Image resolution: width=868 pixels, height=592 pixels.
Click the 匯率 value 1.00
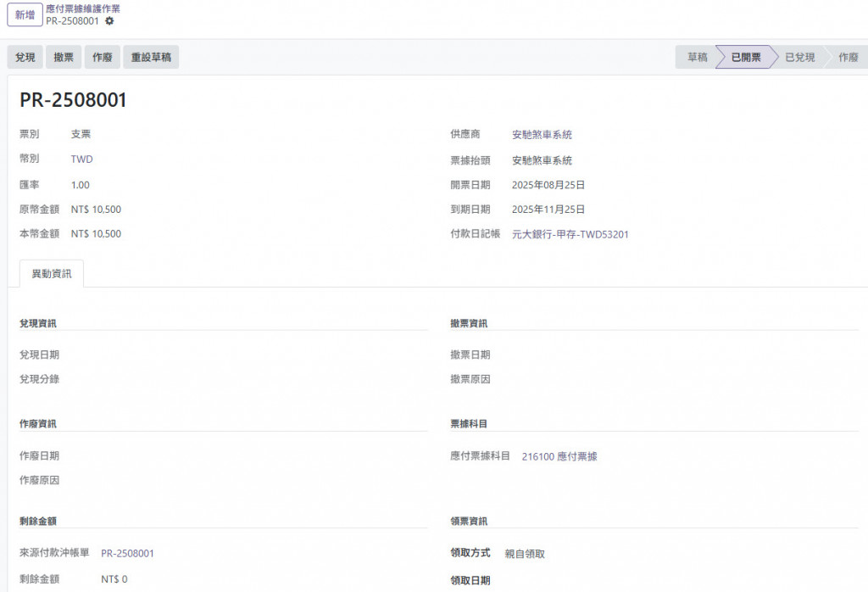tap(81, 185)
